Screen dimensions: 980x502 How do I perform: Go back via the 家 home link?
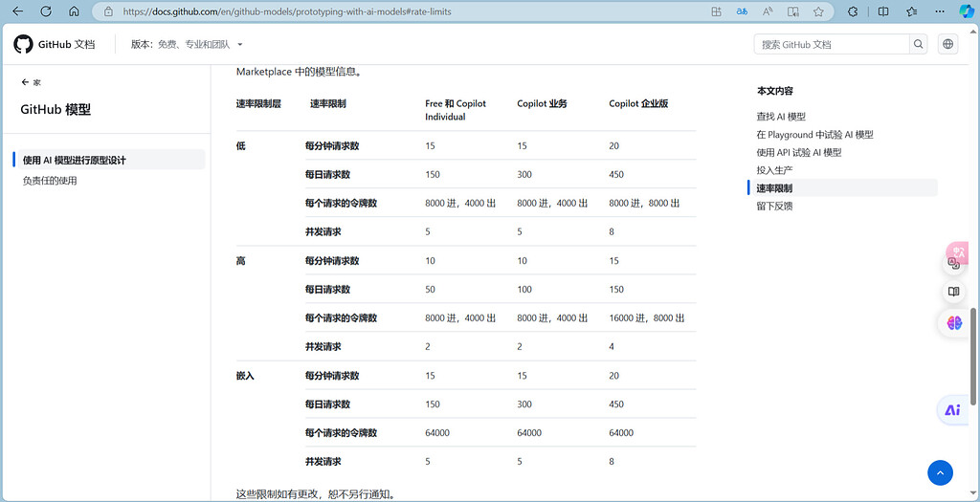click(32, 82)
